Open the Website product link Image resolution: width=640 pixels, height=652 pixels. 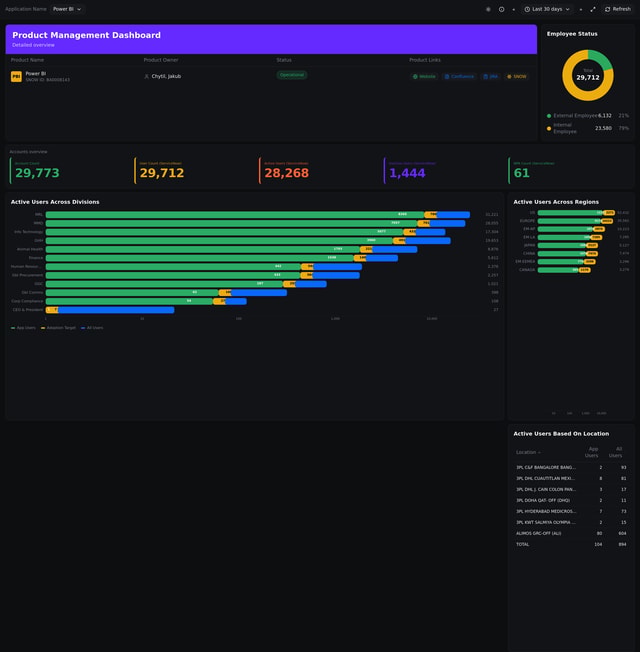pyautogui.click(x=424, y=76)
